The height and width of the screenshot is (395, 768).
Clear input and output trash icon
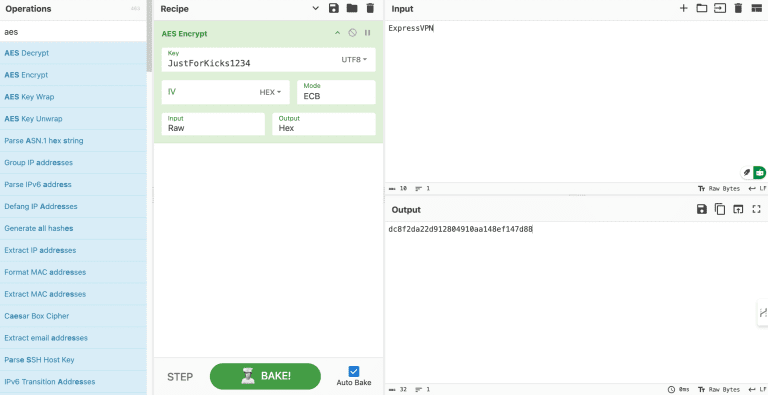pos(738,8)
